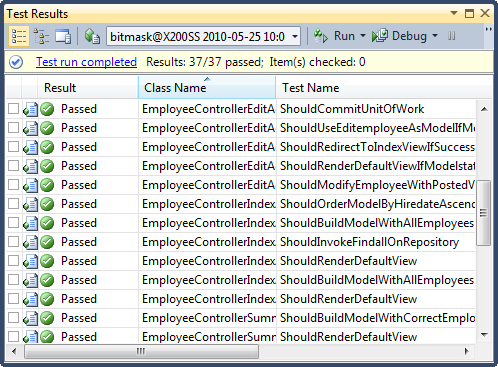
Task: Click result document icon for ShouldOrderModelByHiredateAscend
Action: point(30,204)
